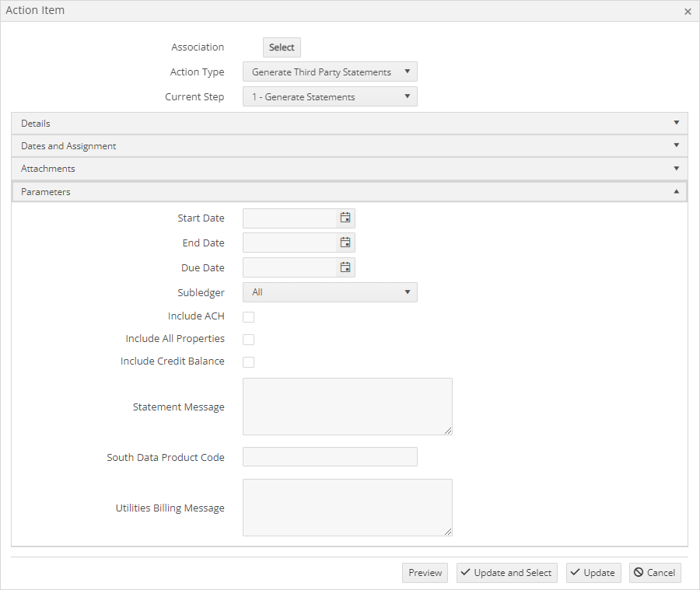The height and width of the screenshot is (590, 700).
Task: Enable the Include ACH checkbox
Action: pyautogui.click(x=249, y=317)
